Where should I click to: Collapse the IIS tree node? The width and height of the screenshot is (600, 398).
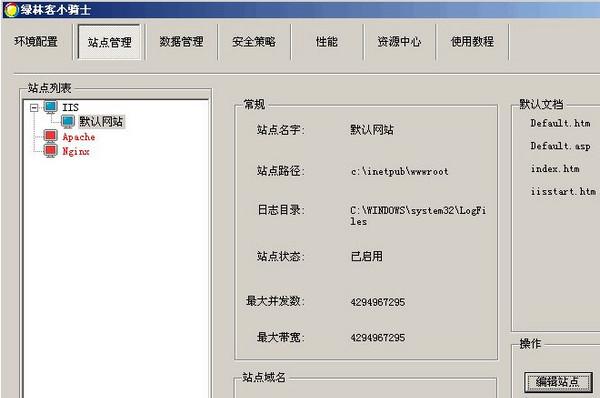(34, 108)
